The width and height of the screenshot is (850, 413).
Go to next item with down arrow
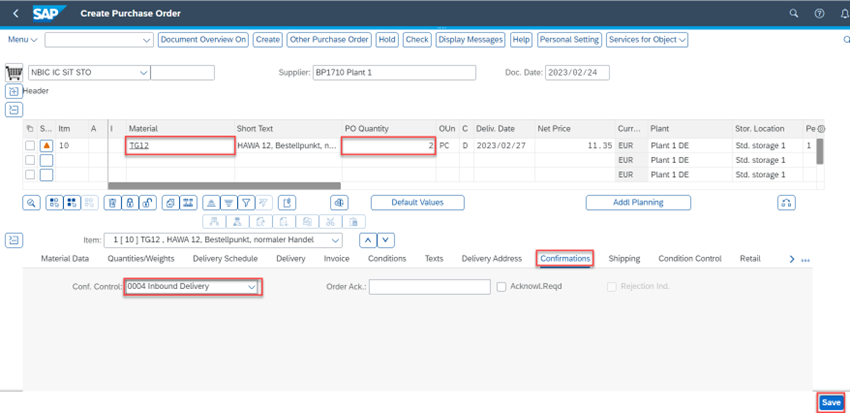[385, 240]
